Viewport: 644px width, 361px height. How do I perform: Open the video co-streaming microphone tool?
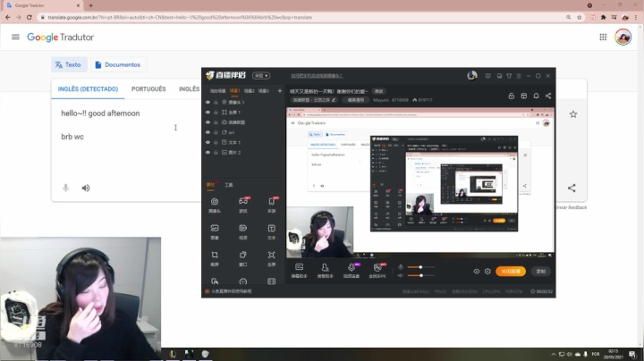pos(352,271)
